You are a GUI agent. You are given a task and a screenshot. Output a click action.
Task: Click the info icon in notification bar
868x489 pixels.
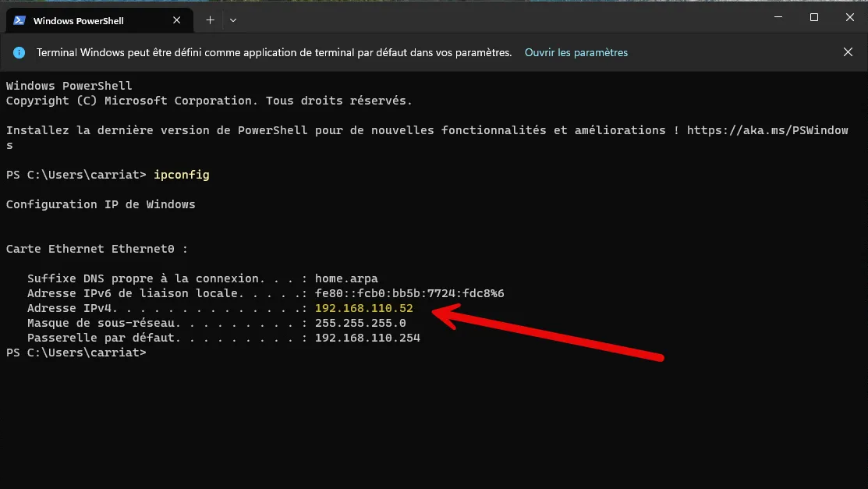click(x=19, y=53)
